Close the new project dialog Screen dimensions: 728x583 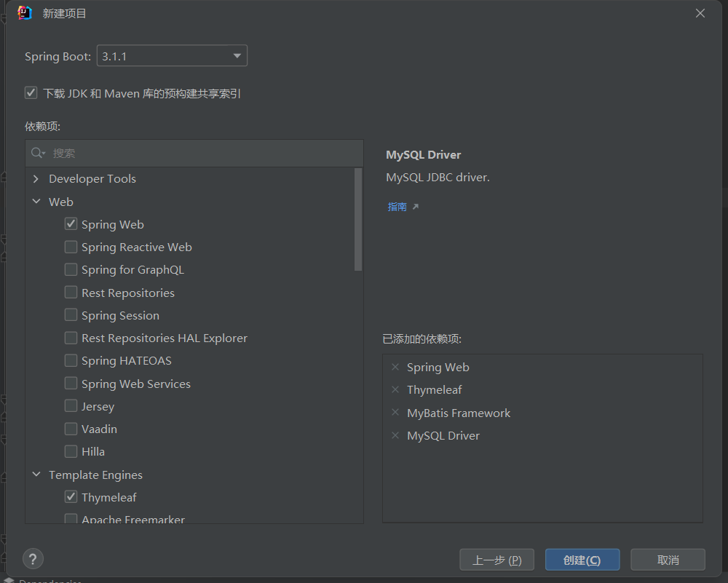point(700,13)
